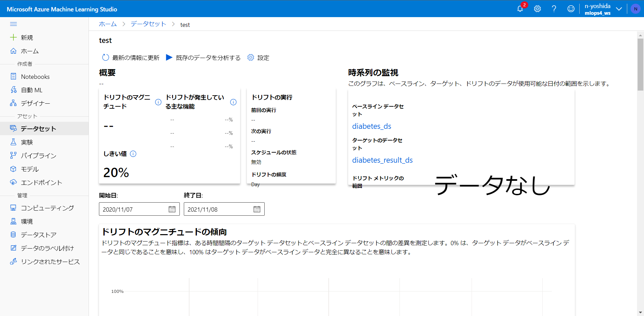Click the リンクされたサービス icon
The width and height of the screenshot is (644, 316).
tap(13, 261)
